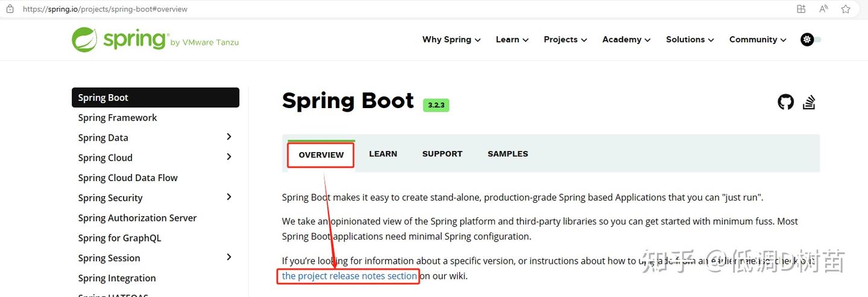Viewport: 868px width, 297px height.
Task: Select Spring Framework in the sidebar
Action: (118, 118)
